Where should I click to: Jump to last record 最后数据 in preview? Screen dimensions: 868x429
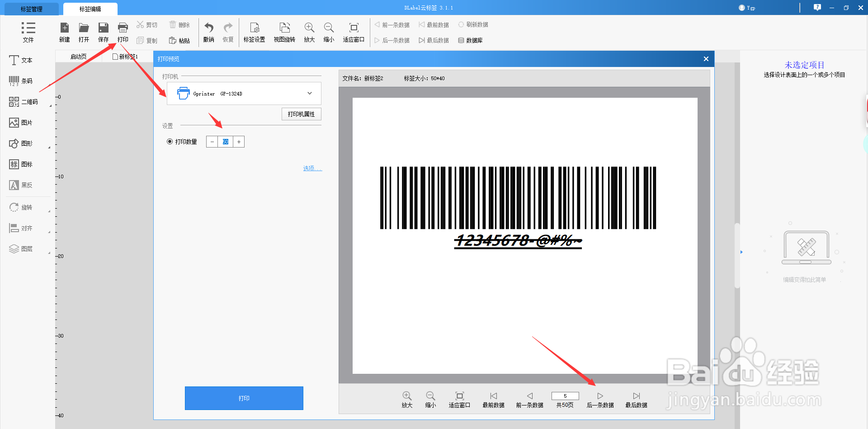(636, 400)
